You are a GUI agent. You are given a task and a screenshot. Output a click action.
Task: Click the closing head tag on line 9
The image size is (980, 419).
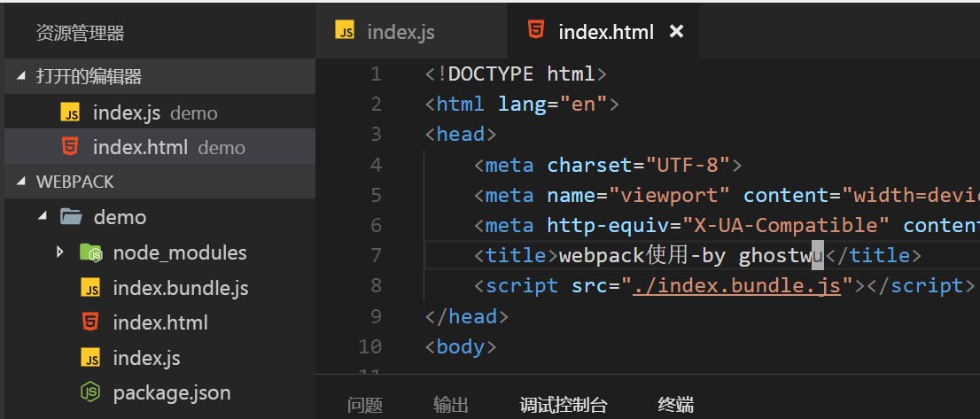coord(466,316)
